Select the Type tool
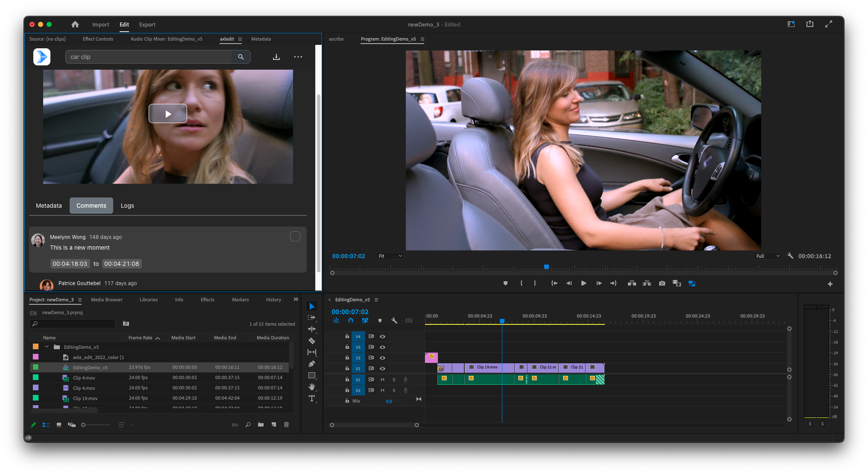This screenshot has width=868, height=474. [312, 398]
